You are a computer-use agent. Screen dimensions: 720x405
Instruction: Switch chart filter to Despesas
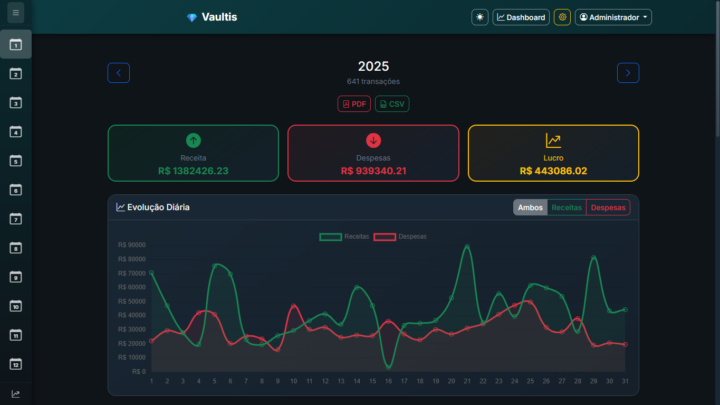point(608,207)
